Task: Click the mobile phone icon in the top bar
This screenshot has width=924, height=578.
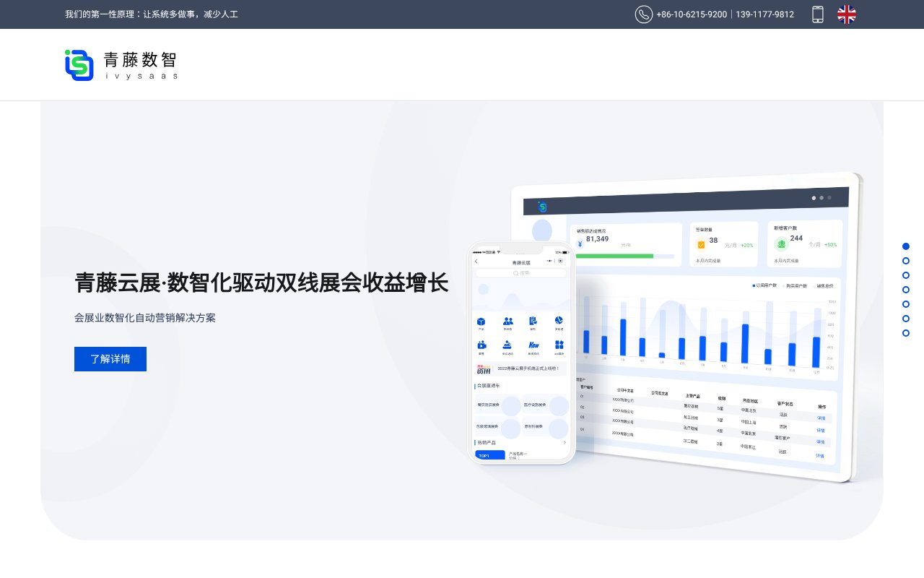Action: [x=817, y=14]
